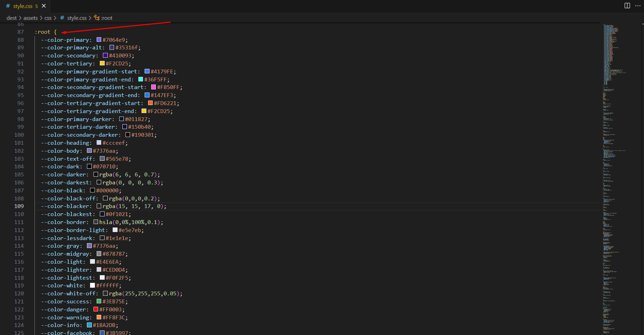Click the #CED0D4 color-lighter swatch
The height and width of the screenshot is (335, 644).
click(x=99, y=270)
